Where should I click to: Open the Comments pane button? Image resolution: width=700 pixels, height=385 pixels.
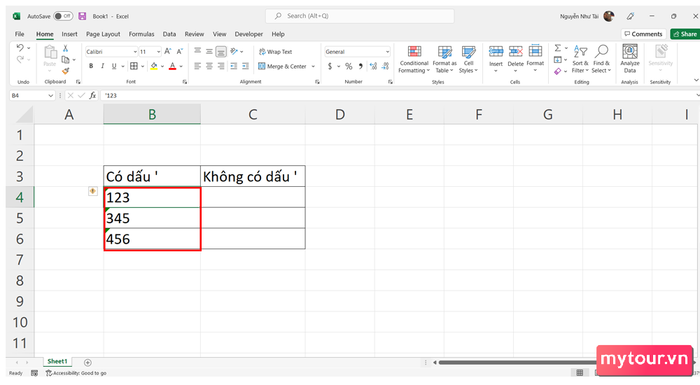pyautogui.click(x=643, y=34)
